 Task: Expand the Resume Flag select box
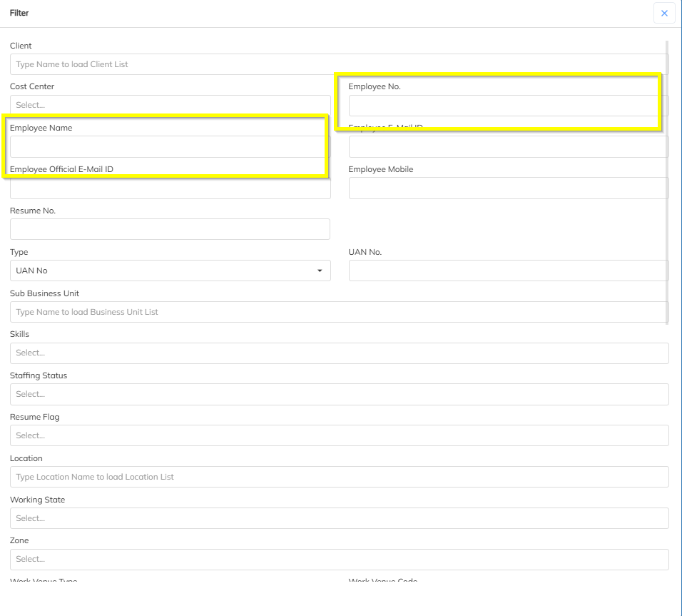click(x=339, y=435)
